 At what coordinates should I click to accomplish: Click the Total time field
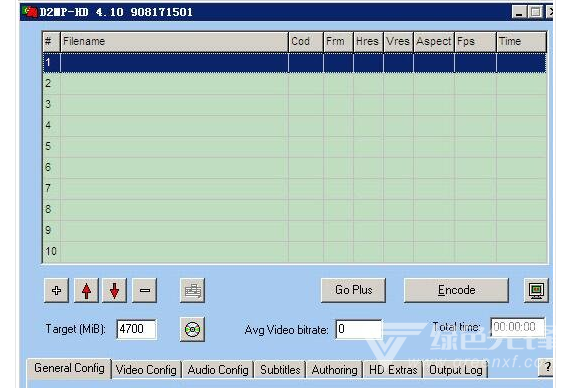coord(517,327)
